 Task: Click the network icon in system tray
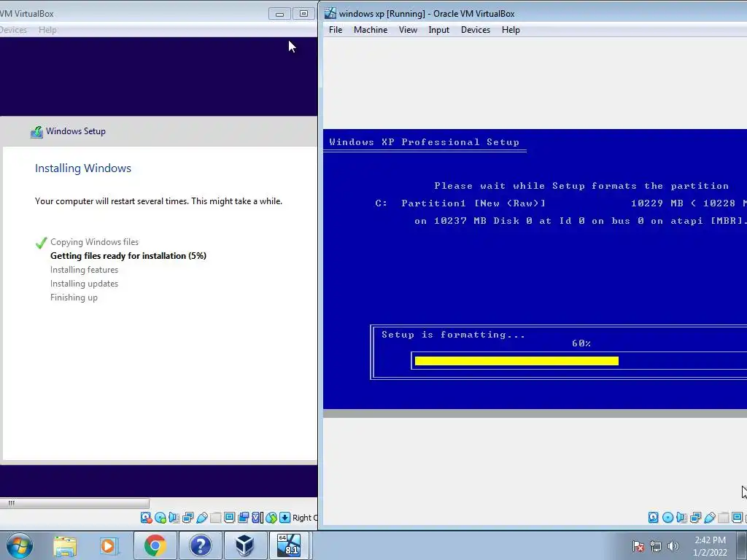tap(656, 546)
